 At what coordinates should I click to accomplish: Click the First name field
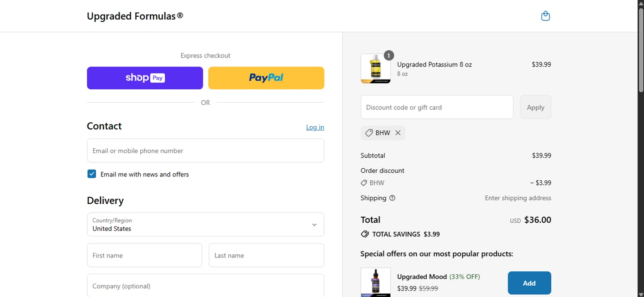(x=145, y=255)
